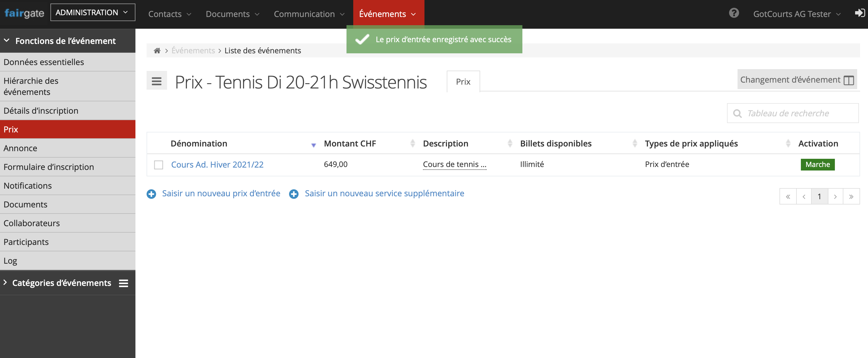Image resolution: width=868 pixels, height=358 pixels.
Task: Open the ADMINISTRATION dropdown
Action: (x=93, y=13)
